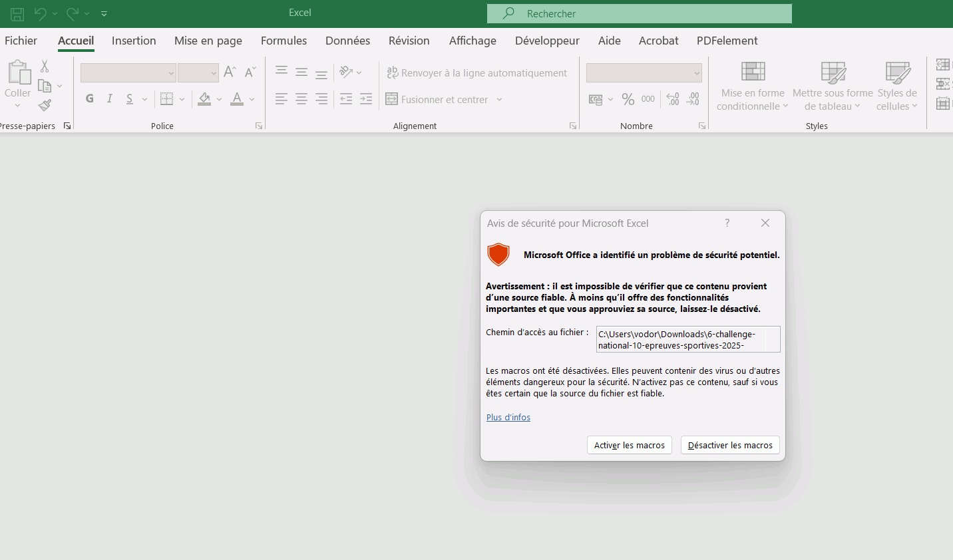This screenshot has width=953, height=560.
Task: Click the Percent style icon
Action: pyautogui.click(x=628, y=99)
